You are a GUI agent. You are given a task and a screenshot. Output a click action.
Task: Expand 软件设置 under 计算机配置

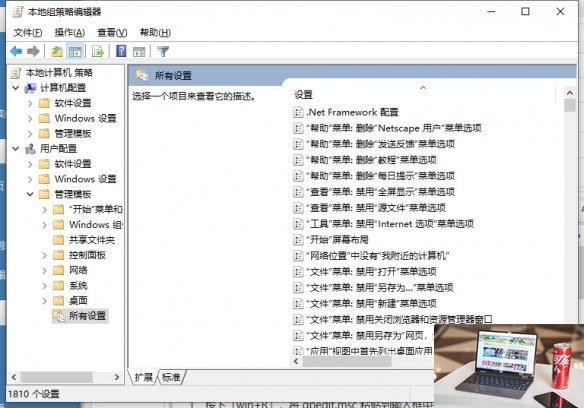(x=30, y=103)
